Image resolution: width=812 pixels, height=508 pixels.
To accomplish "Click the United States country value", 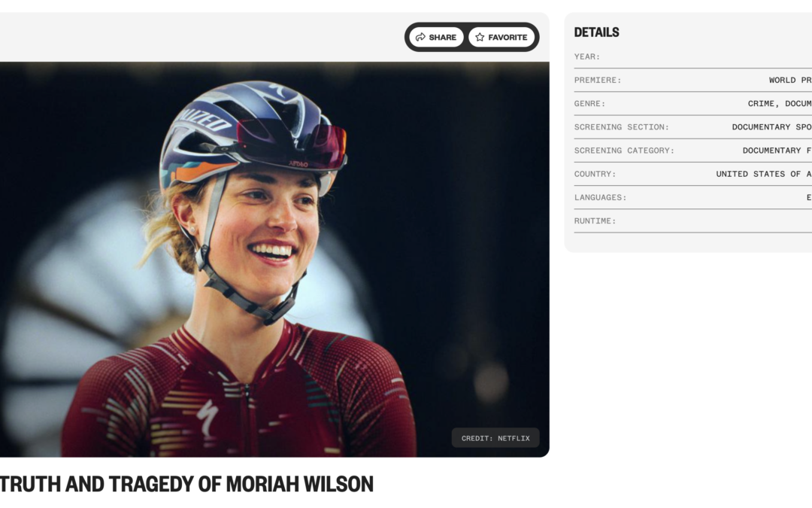I will coord(764,174).
